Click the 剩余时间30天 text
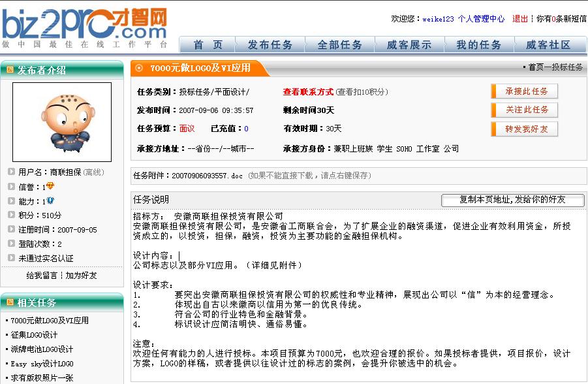 point(309,110)
